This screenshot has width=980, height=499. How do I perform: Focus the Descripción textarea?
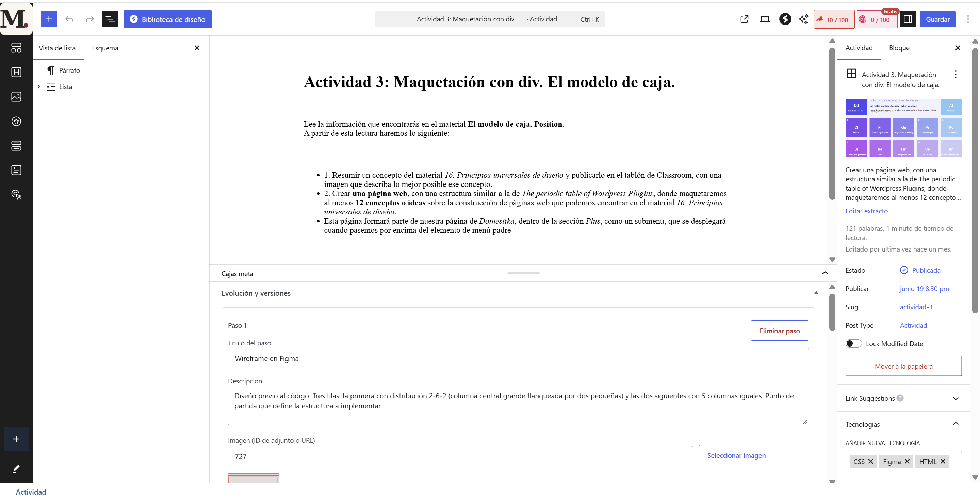click(x=518, y=405)
